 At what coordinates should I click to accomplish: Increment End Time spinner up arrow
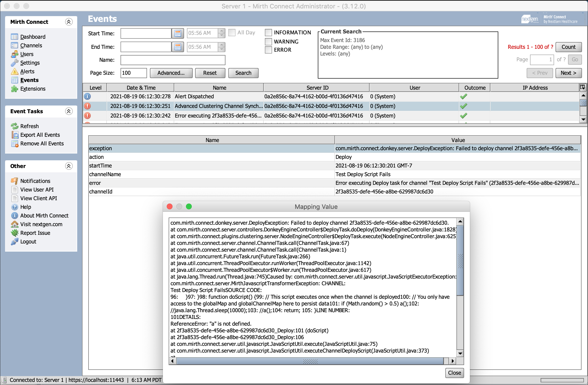(x=222, y=44)
